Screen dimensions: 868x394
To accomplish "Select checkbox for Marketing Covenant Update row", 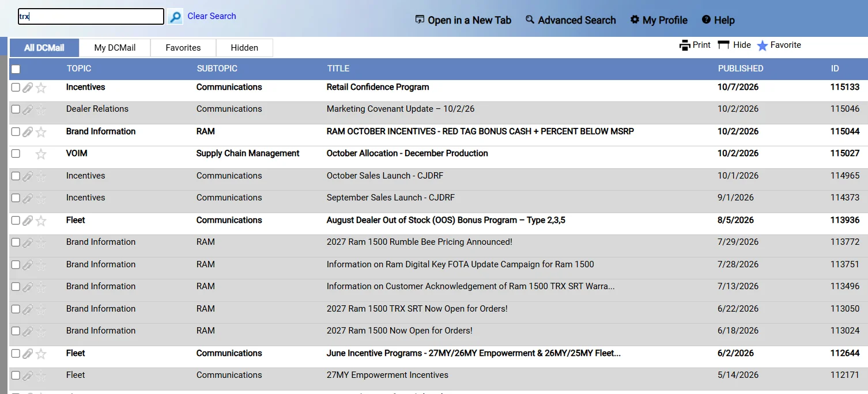I will (16, 109).
